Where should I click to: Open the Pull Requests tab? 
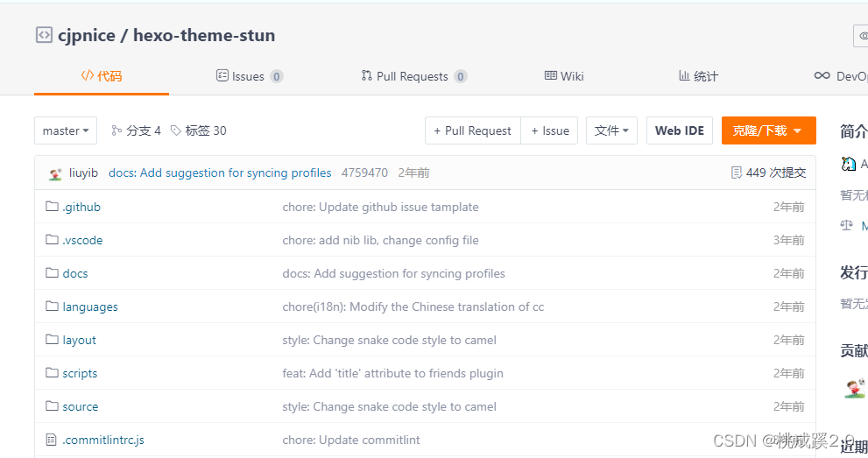point(414,76)
